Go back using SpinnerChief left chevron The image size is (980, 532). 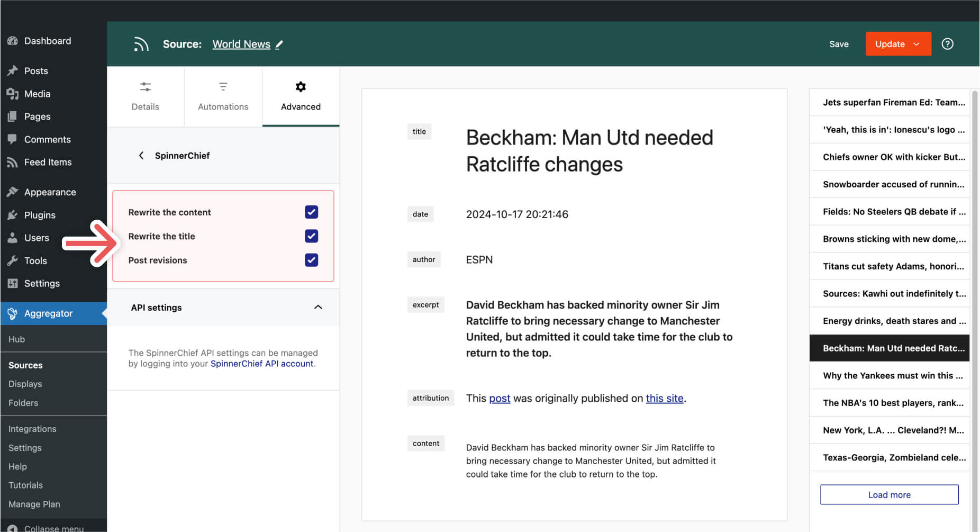tap(141, 155)
